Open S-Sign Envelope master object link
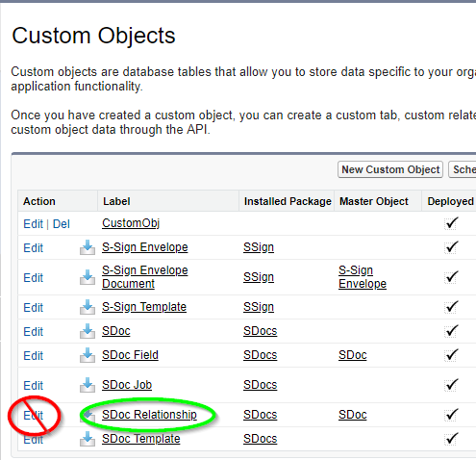This screenshot has width=476, height=460. point(363,277)
